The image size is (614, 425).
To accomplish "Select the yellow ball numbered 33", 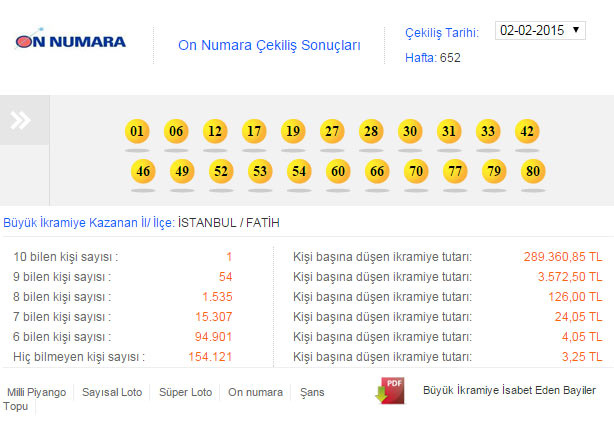I will coord(488,131).
